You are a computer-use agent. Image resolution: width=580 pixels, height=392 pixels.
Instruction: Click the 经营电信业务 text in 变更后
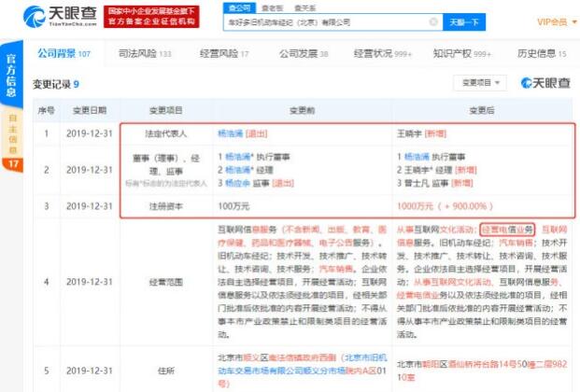(x=507, y=230)
